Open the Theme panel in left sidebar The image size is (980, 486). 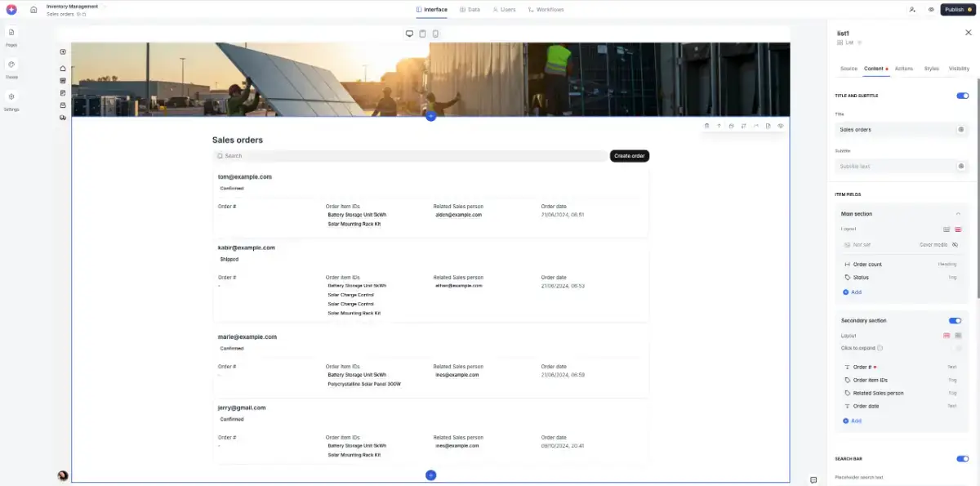pyautogui.click(x=11, y=65)
